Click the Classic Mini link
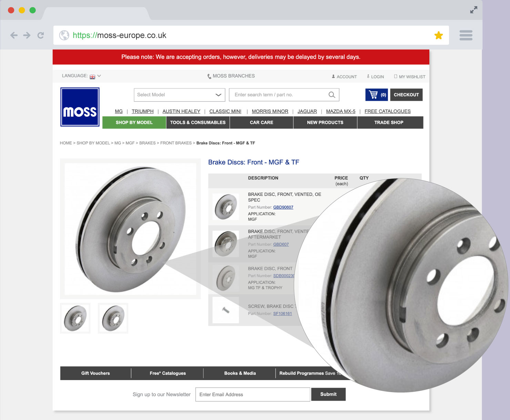 pyautogui.click(x=225, y=111)
